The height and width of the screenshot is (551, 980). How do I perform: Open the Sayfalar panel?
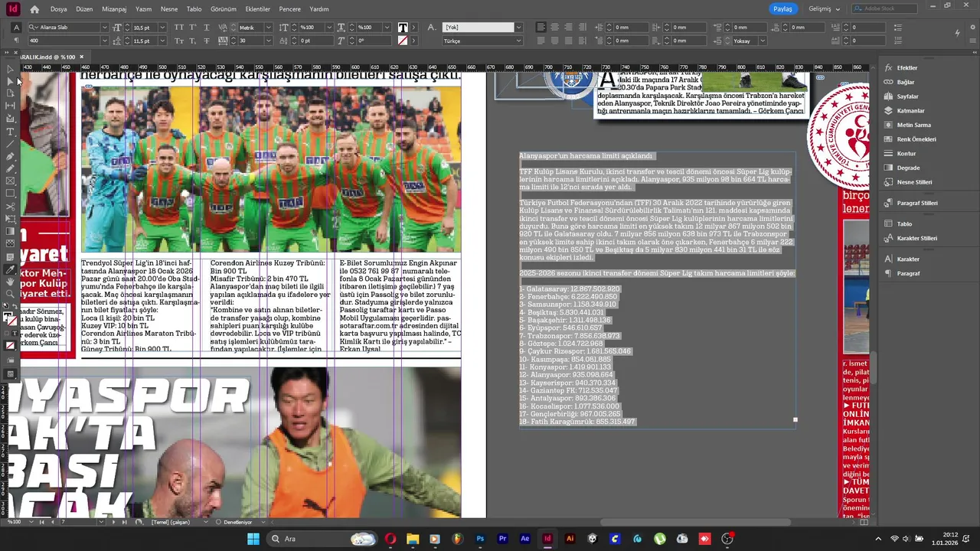907,96
